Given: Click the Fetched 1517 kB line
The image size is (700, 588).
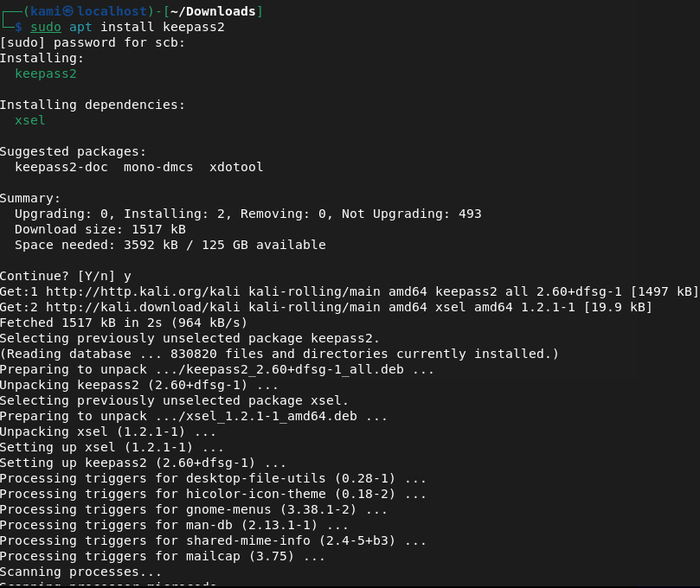Looking at the screenshot, I should pos(123,323).
